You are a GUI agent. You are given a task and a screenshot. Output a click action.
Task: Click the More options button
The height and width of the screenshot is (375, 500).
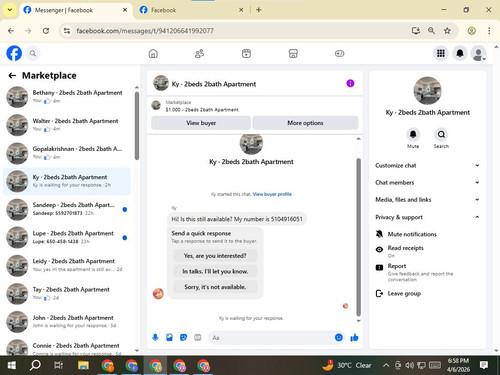305,123
